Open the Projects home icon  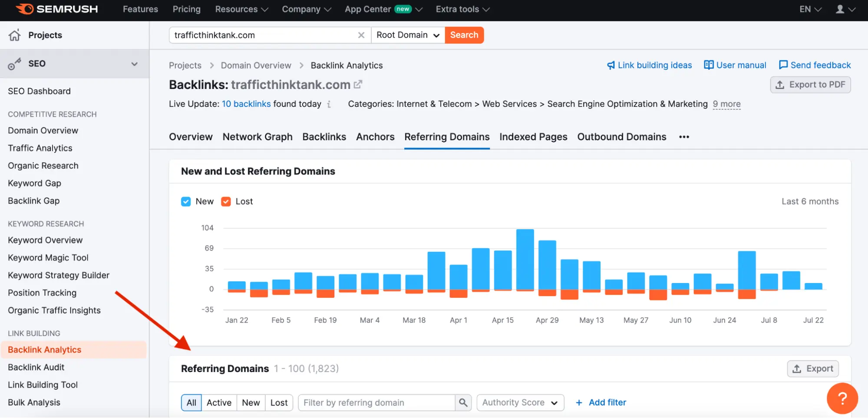pyautogui.click(x=14, y=35)
